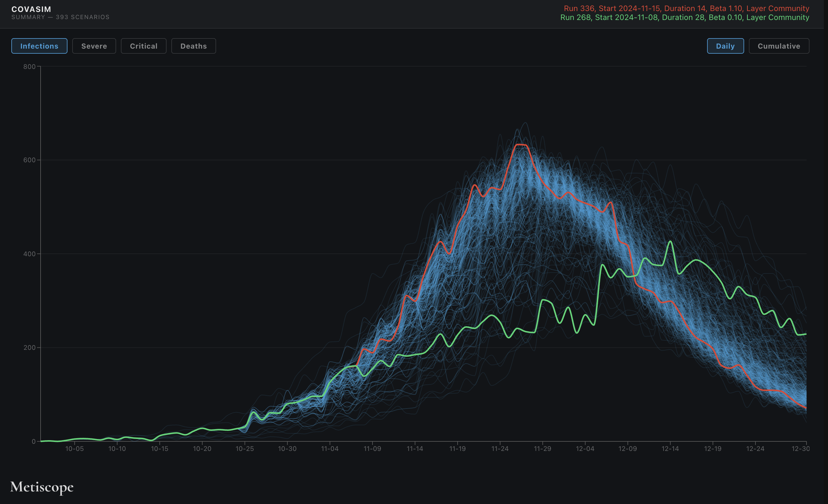Click the 0 y-axis label

click(x=34, y=441)
